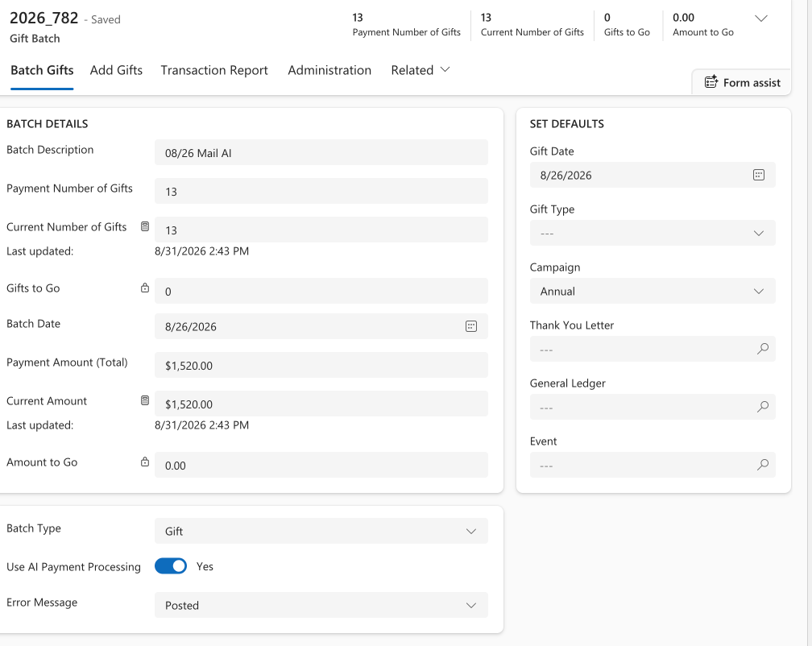The image size is (812, 646).
Task: Toggle Use AI Payment Processing switch
Action: [171, 566]
